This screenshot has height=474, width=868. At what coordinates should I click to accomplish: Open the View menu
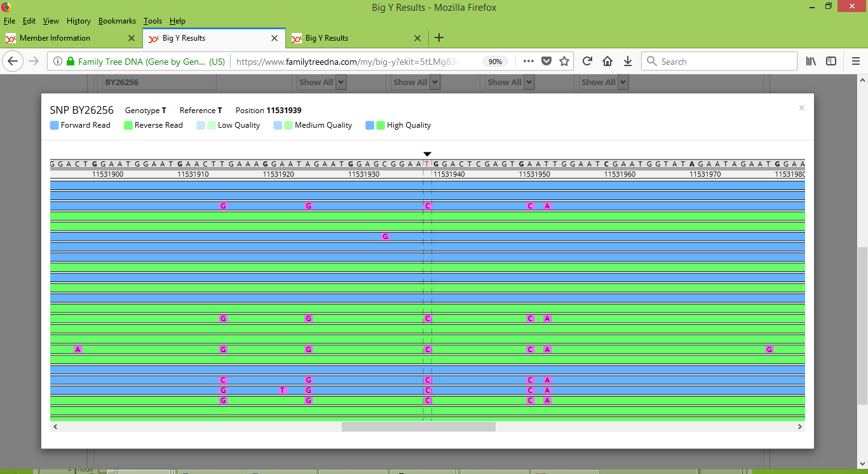[x=51, y=21]
